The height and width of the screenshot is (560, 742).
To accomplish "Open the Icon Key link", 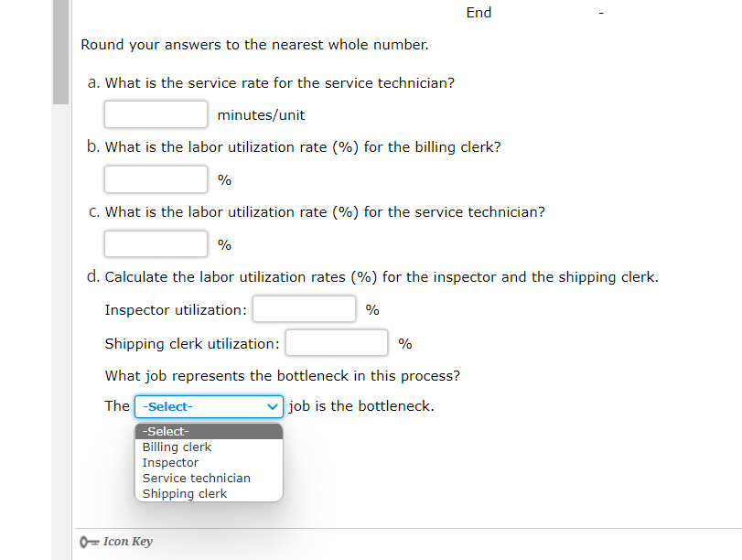I will [127, 542].
